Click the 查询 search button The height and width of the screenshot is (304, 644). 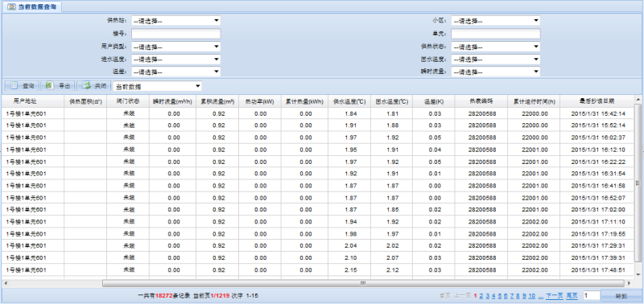(22, 86)
